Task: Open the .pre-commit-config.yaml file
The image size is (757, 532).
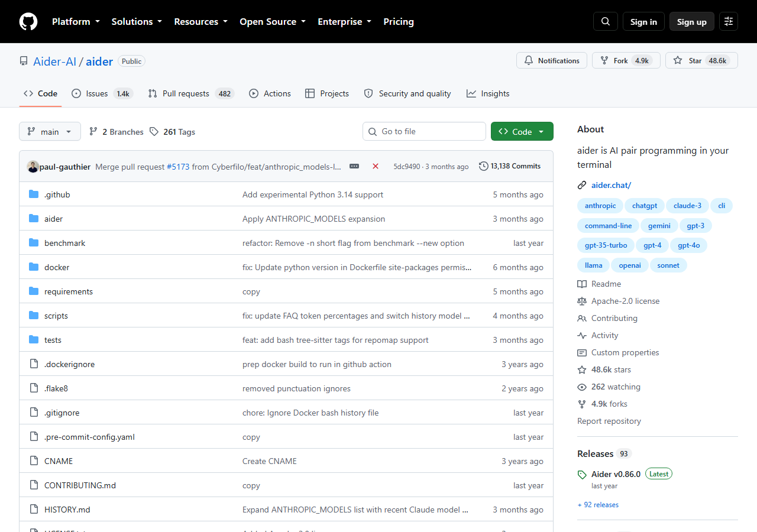Action: (x=89, y=437)
